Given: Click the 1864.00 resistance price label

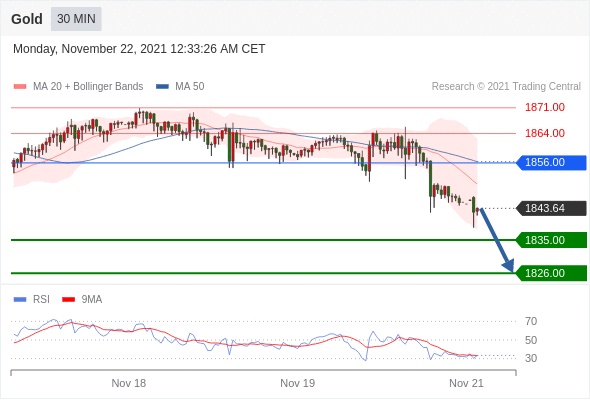Looking at the screenshot, I should 545,133.
